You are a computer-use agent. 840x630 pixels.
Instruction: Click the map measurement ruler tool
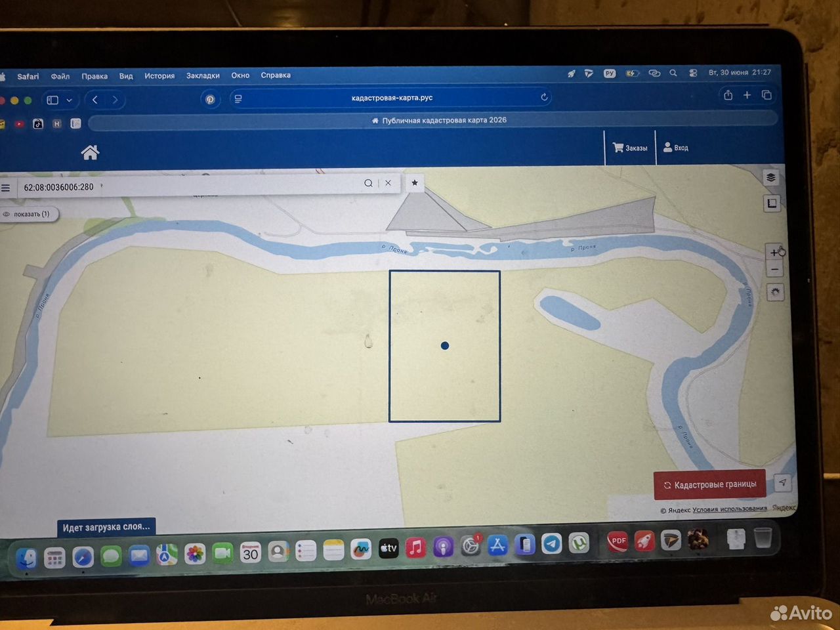pos(772,203)
